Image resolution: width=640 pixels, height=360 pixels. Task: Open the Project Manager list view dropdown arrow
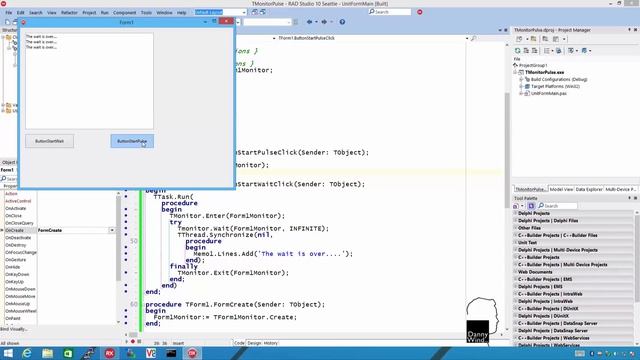point(552,51)
